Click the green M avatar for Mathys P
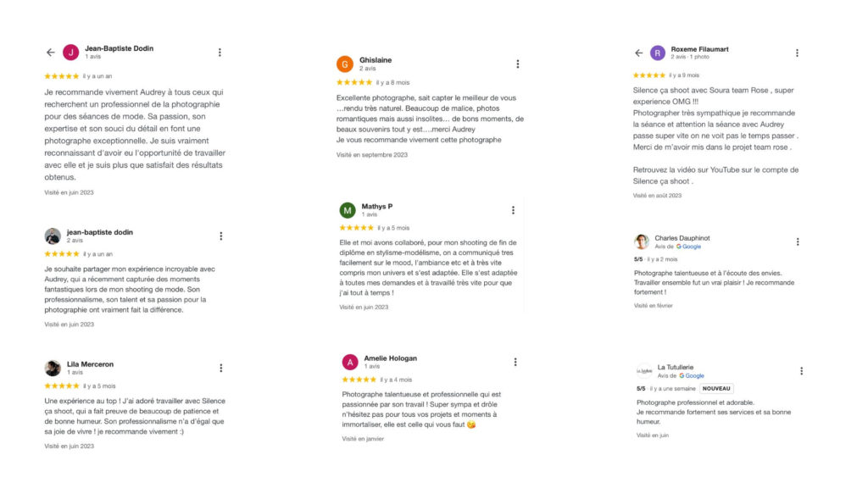Viewport: 868px width, 488px height. pos(348,210)
